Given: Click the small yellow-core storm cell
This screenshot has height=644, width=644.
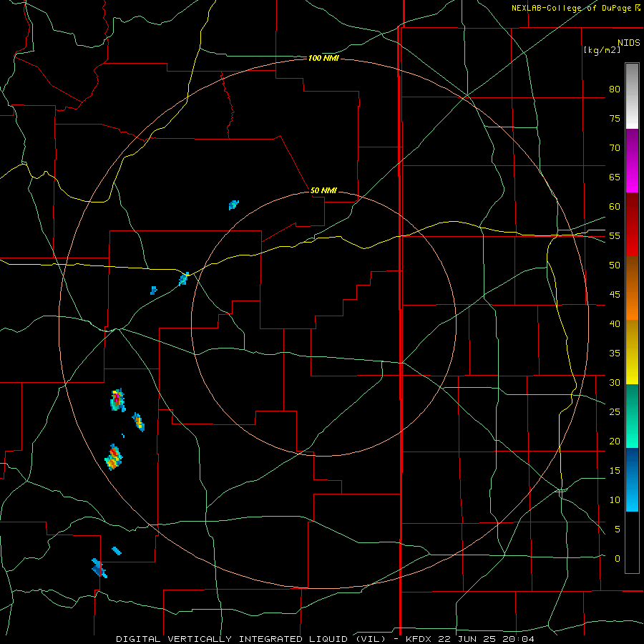Looking at the screenshot, I should (138, 422).
